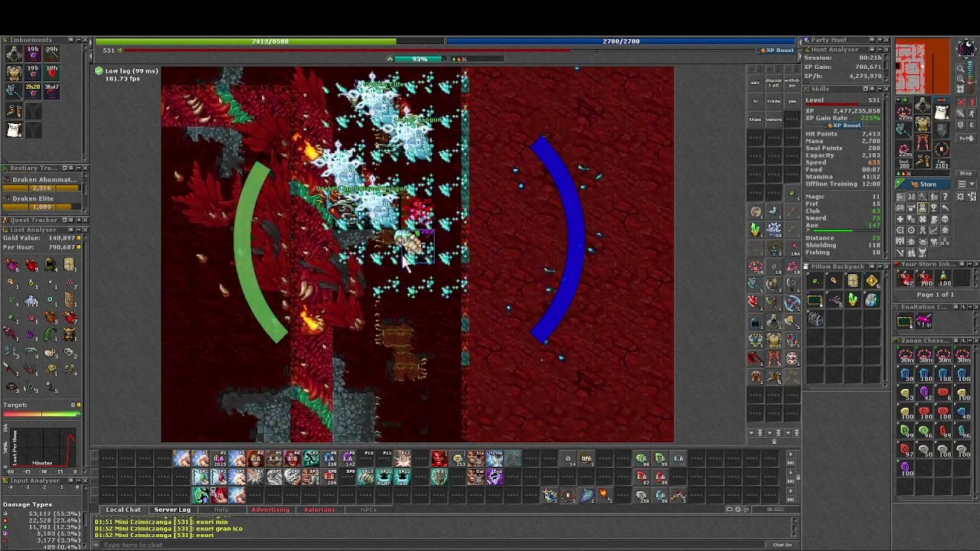Toggle the PvP mode button
Image resolution: width=980 pixels, height=551 pixels.
click(x=966, y=139)
